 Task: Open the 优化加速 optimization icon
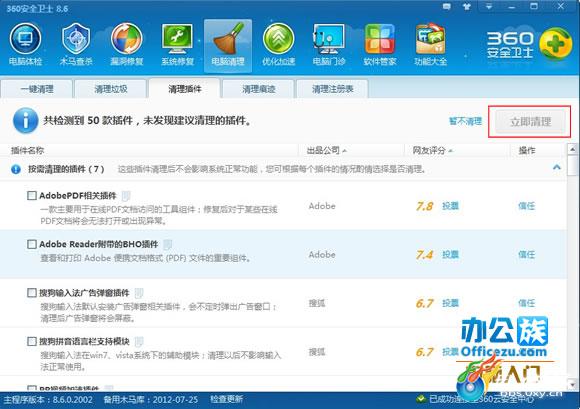click(279, 44)
